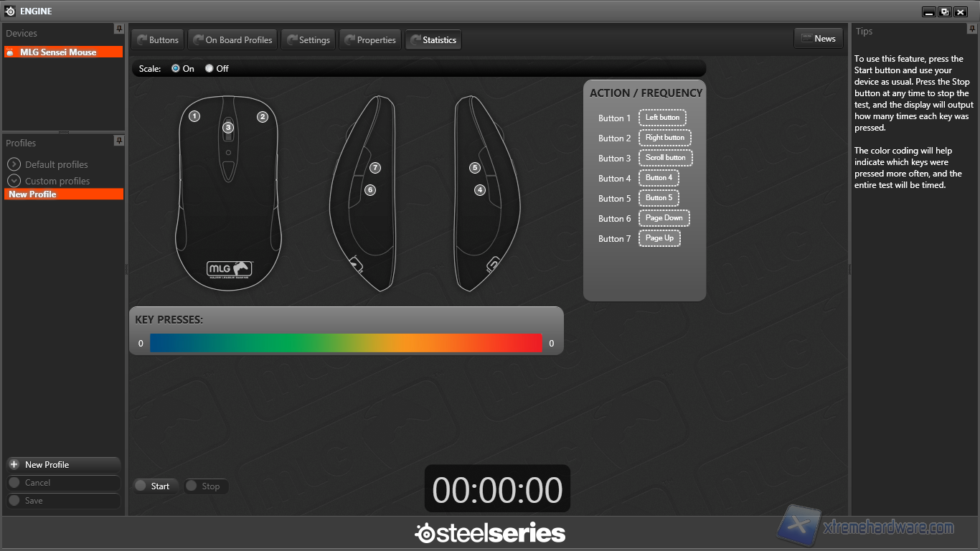Set Scale to Off
Image resolution: width=980 pixels, height=551 pixels.
[x=209, y=69]
